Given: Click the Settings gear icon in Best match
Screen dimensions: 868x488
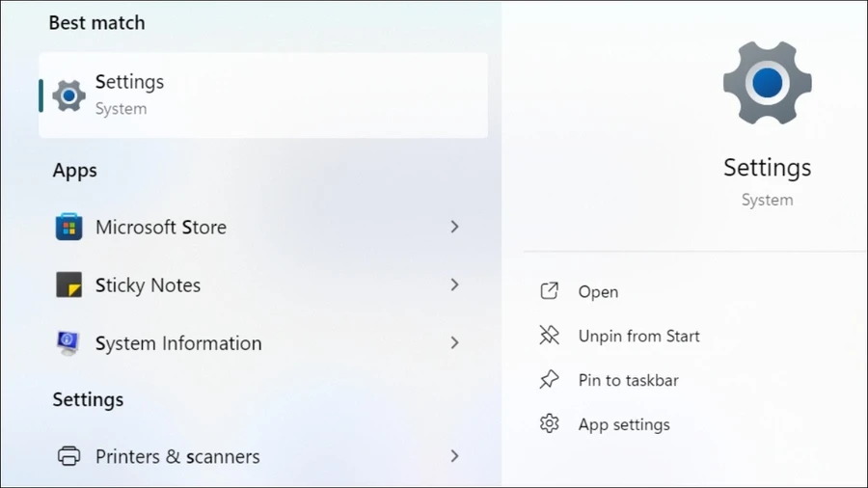Looking at the screenshot, I should [x=69, y=95].
